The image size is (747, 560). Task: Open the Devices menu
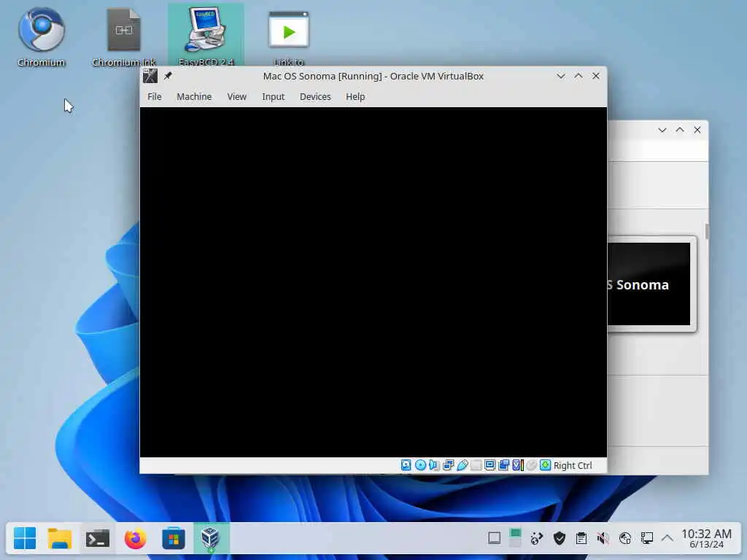pyautogui.click(x=315, y=97)
